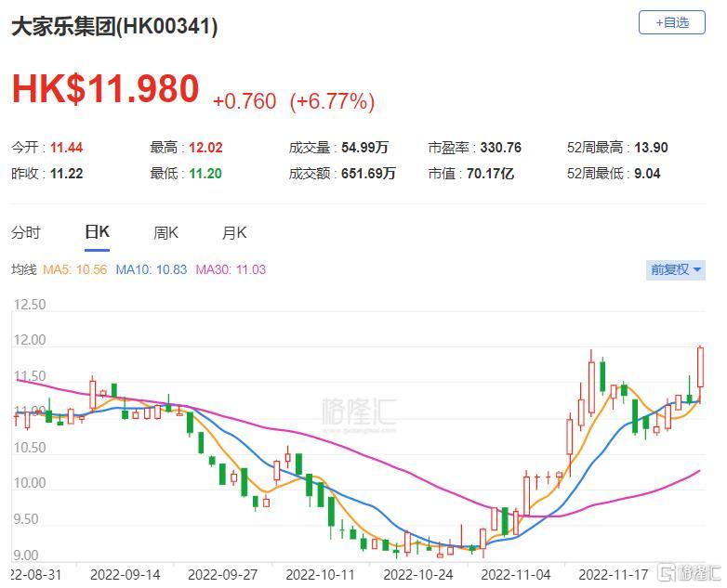This screenshot has height=588, width=727.
Task: Click the 昨收 value 11.22
Action: (66, 174)
